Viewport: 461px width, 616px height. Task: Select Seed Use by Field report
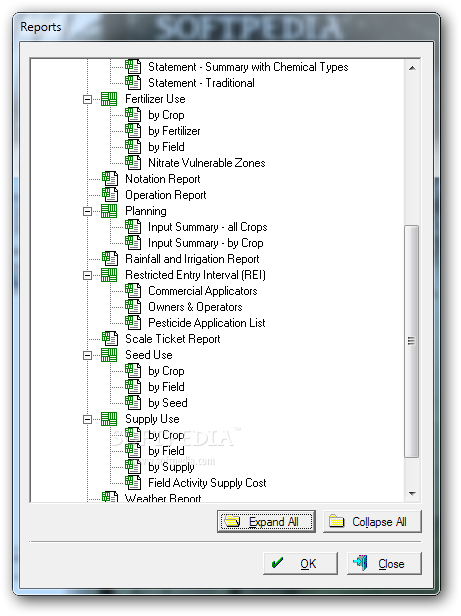(166, 387)
